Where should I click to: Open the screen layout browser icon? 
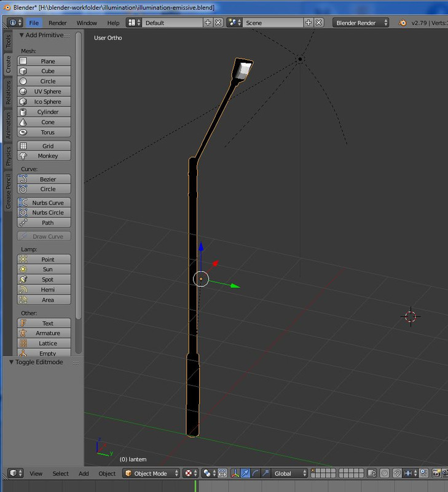pyautogui.click(x=134, y=23)
